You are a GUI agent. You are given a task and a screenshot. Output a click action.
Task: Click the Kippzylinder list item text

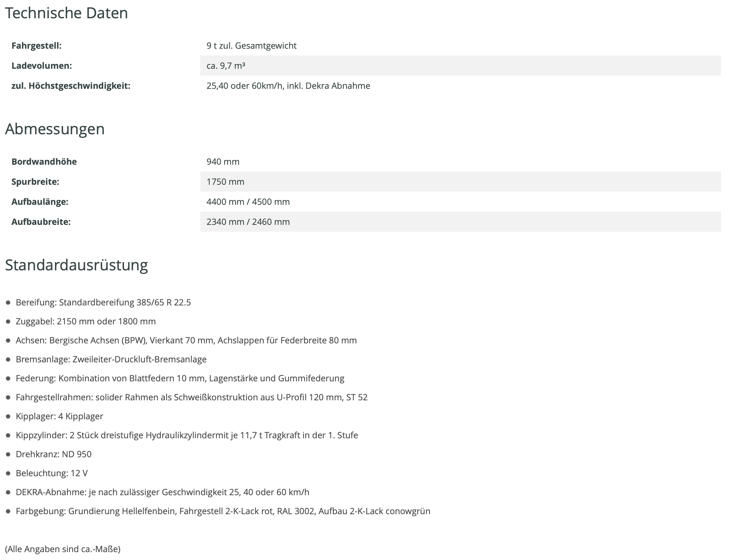(x=187, y=435)
